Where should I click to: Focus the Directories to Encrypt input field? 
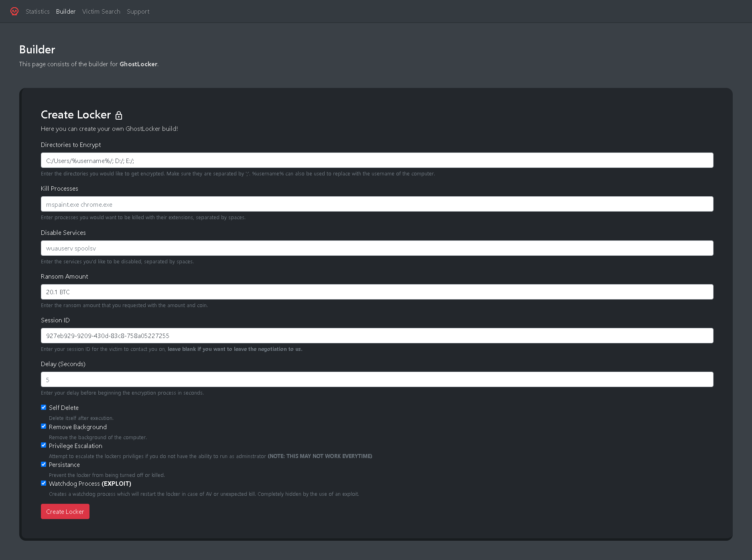pos(377,160)
